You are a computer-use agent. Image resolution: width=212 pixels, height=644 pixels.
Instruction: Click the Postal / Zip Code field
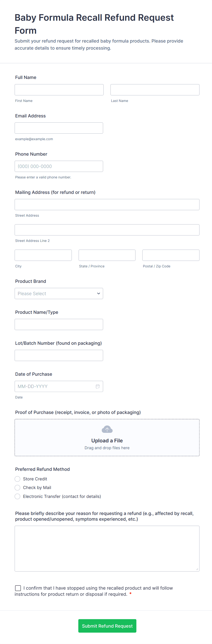tap(171, 255)
